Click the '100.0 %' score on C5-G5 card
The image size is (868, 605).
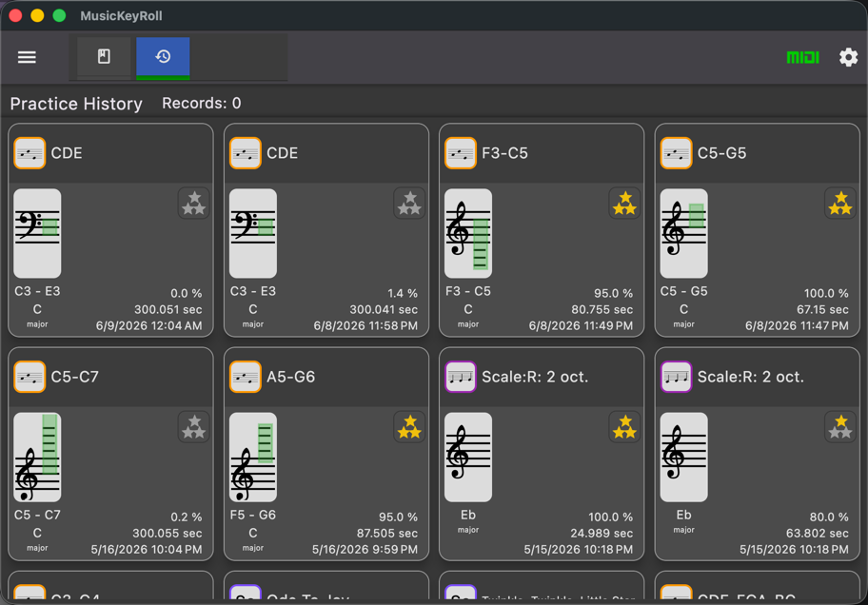click(x=826, y=293)
